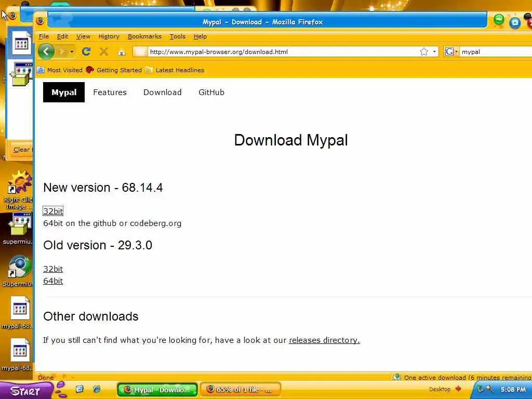The height and width of the screenshot is (399, 532).
Task: Switch to the Mypal - Download taskbar button
Action: coord(157,390)
